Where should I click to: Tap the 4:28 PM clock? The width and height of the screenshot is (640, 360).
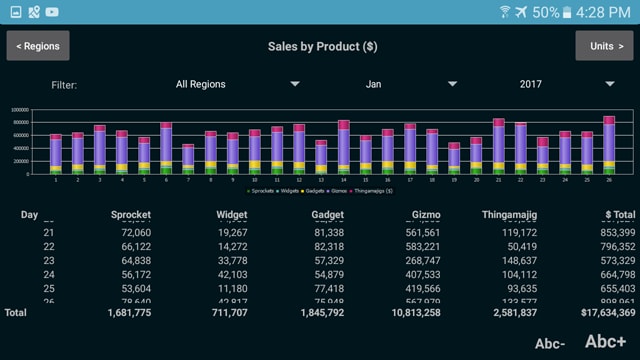pyautogui.click(x=603, y=12)
